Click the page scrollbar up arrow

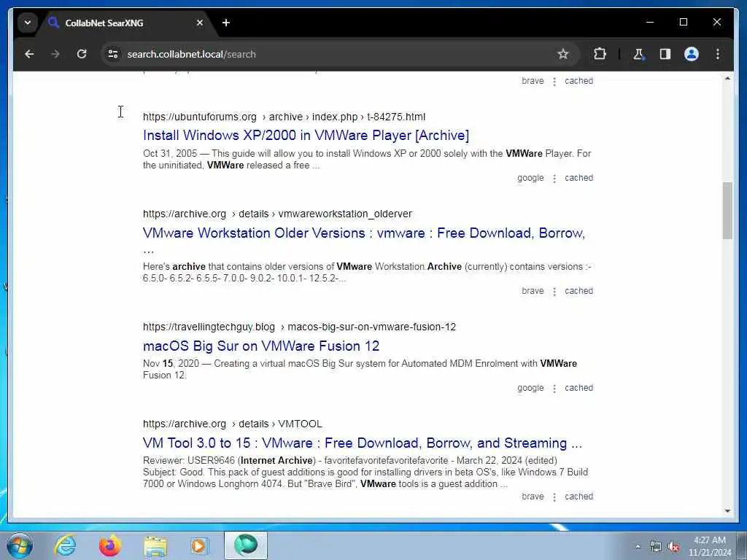pos(727,78)
